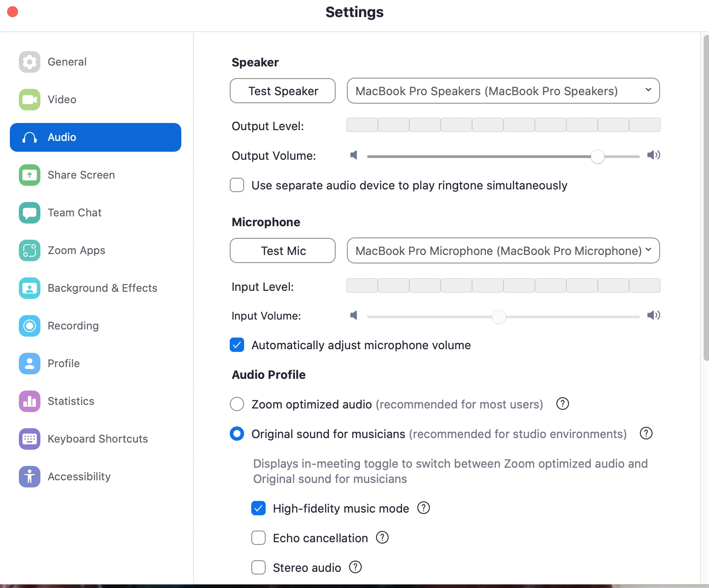This screenshot has height=588, width=709.
Task: Enable Echo cancellation checkbox
Action: 258,538
